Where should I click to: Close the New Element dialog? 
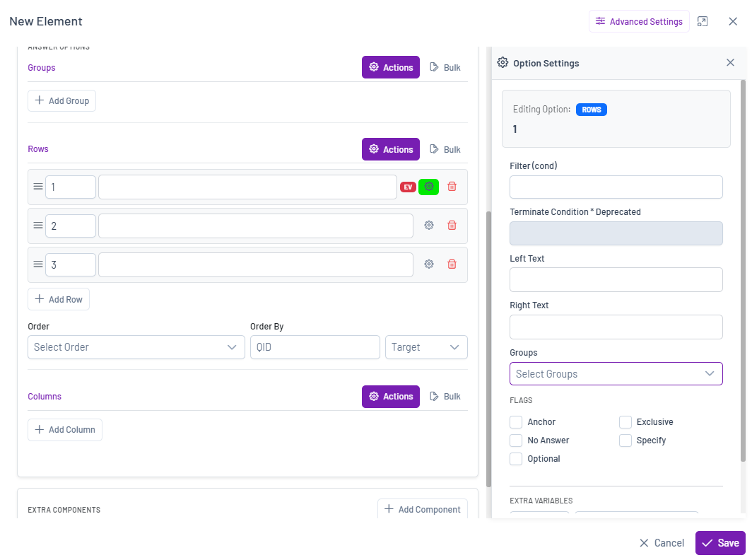(x=733, y=21)
